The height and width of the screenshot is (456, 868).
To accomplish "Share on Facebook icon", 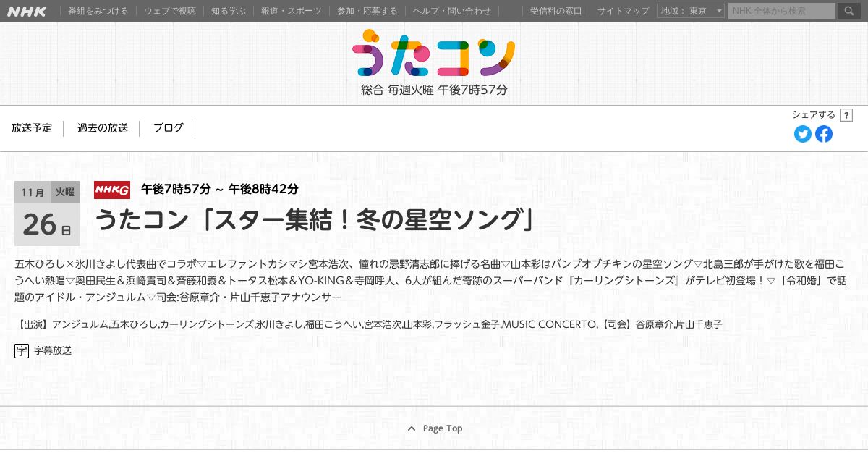I will (824, 134).
